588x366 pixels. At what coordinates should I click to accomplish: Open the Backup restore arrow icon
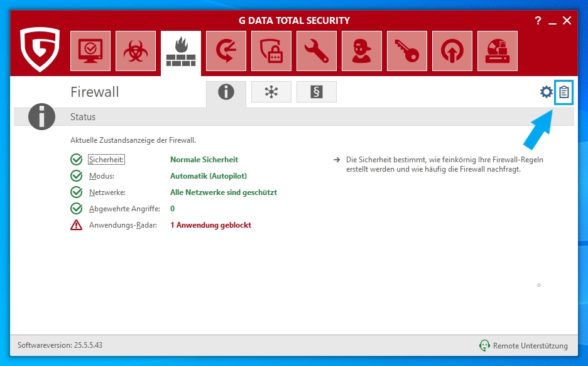pyautogui.click(x=226, y=51)
